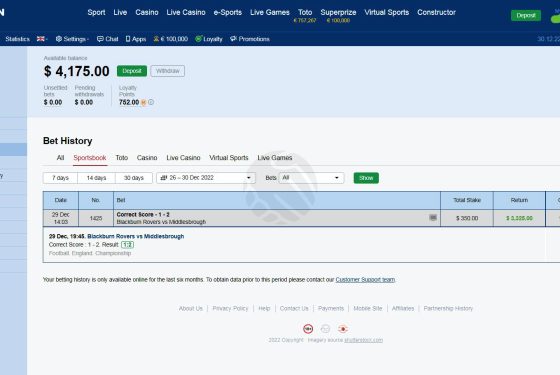The image size is (560, 375).
Task: Click the loyalty points coin icon
Action: [144, 102]
